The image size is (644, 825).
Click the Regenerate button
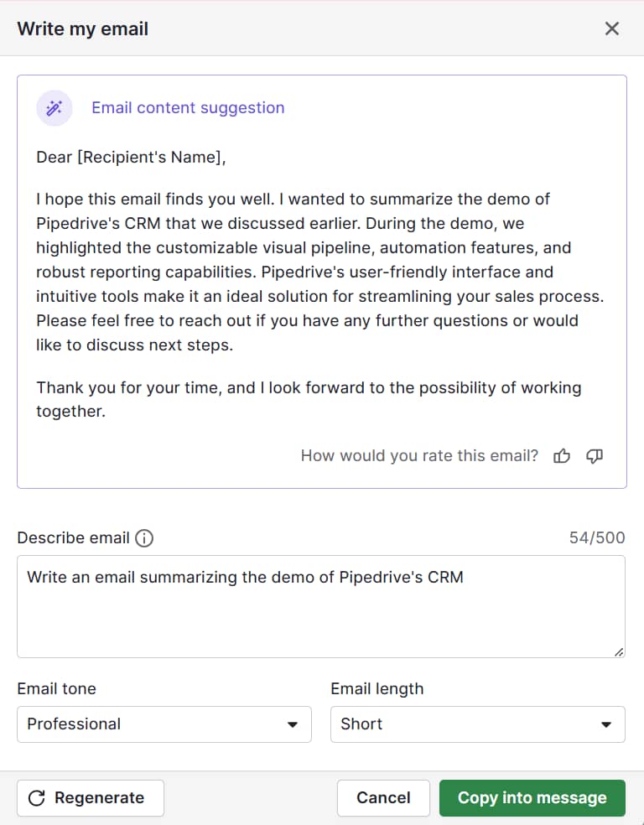[90, 797]
